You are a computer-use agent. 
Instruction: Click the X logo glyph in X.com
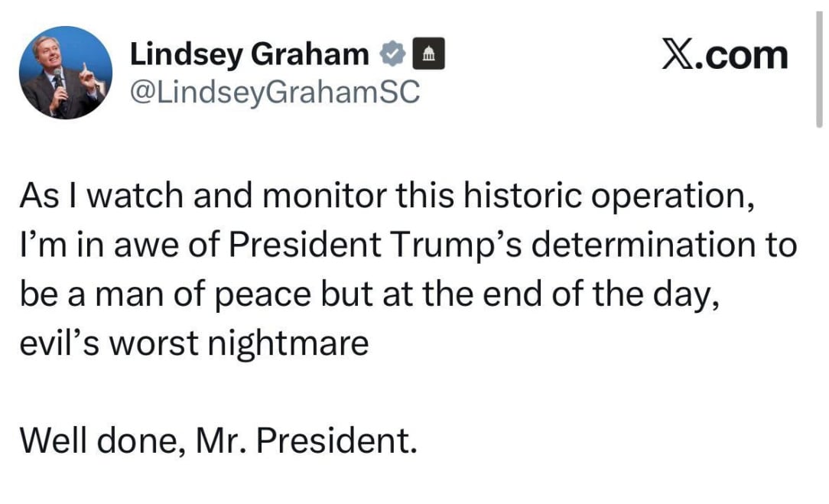[678, 56]
